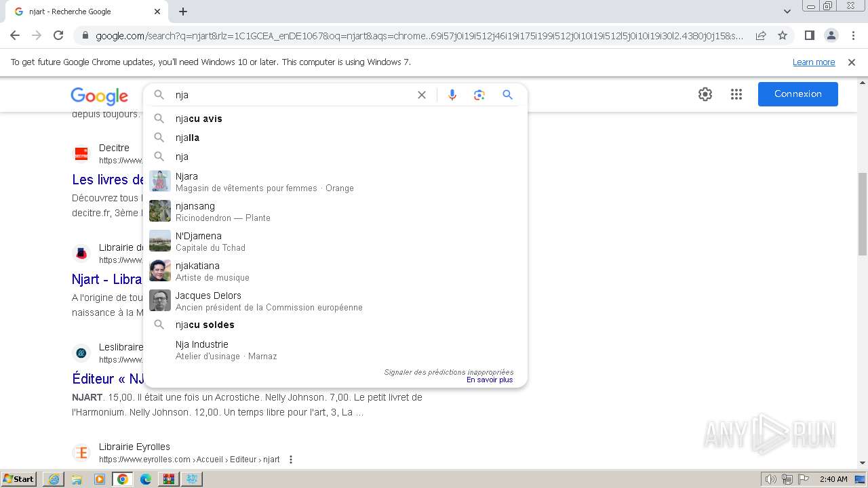868x488 pixels.
Task: Open Google apps grid icon
Action: (736, 94)
